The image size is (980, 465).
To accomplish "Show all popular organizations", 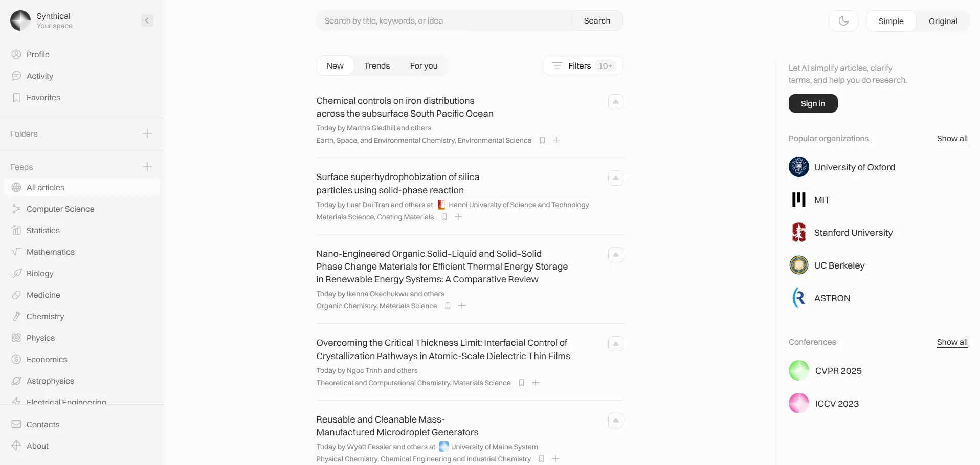I will (952, 139).
